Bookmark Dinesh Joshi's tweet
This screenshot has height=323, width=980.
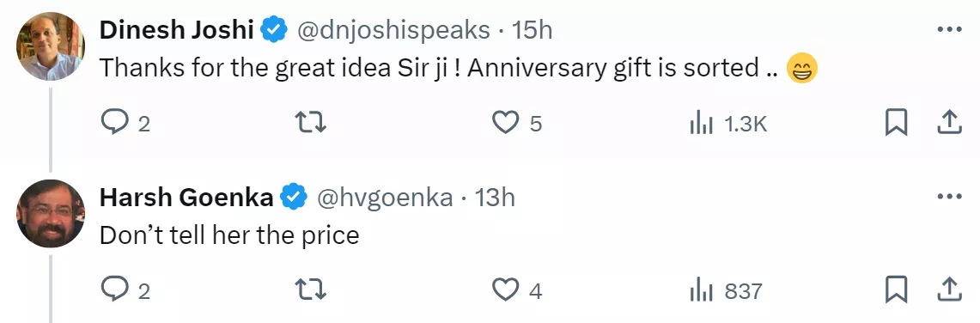(896, 123)
